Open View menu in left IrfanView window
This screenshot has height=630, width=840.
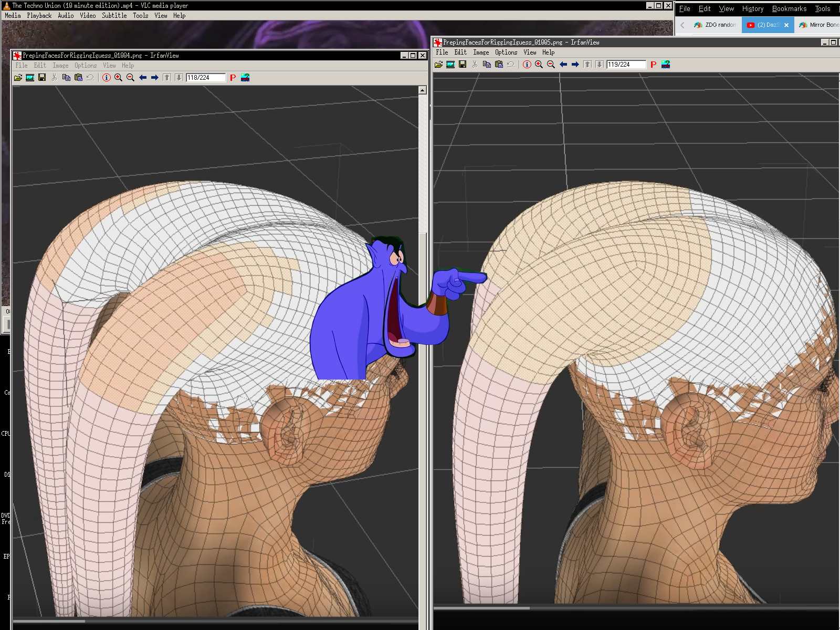[109, 66]
